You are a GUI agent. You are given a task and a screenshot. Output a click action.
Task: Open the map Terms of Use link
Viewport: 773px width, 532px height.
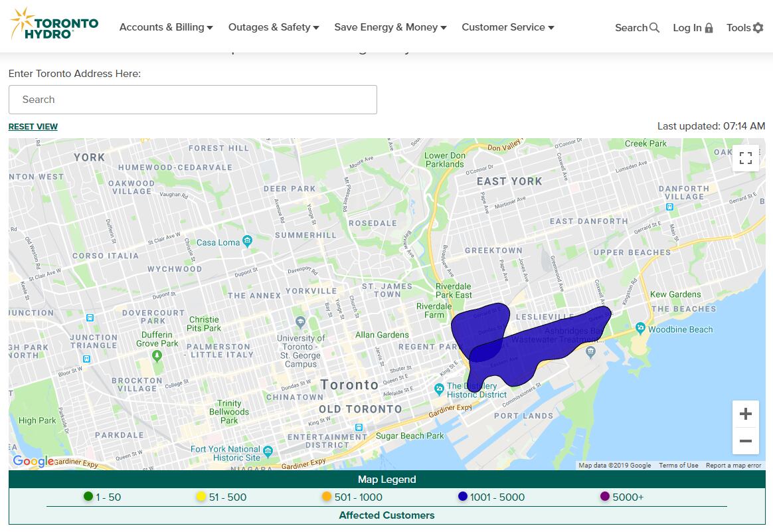[678, 466]
